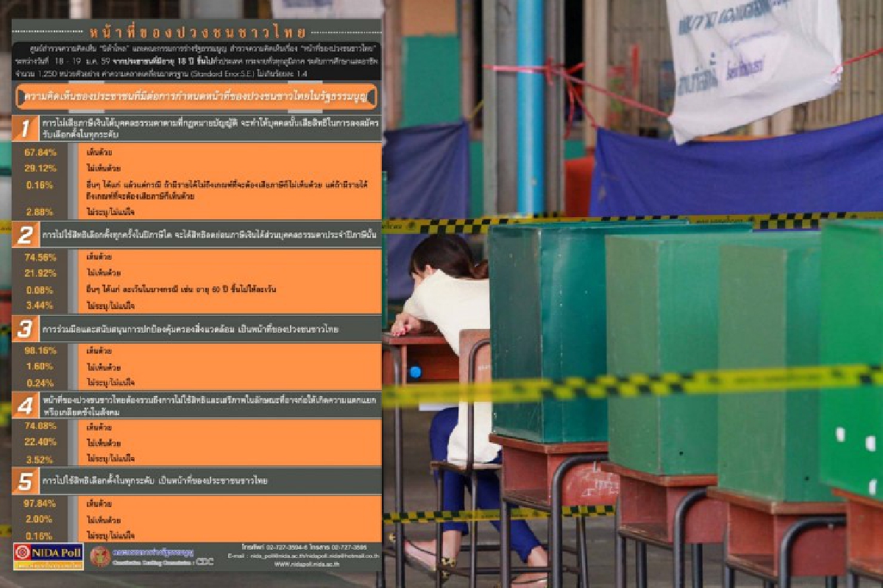
Task: Click the round seal logo beside CDC
Action: tap(100, 556)
